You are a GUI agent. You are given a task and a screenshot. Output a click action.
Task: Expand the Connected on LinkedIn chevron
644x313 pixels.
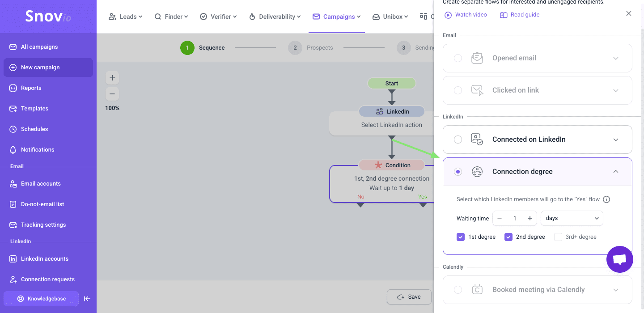(x=616, y=140)
